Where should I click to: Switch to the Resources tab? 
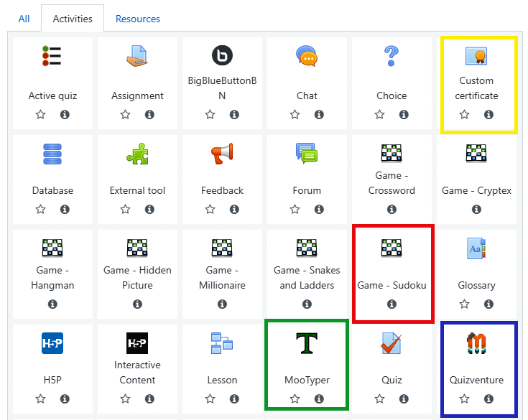138,19
